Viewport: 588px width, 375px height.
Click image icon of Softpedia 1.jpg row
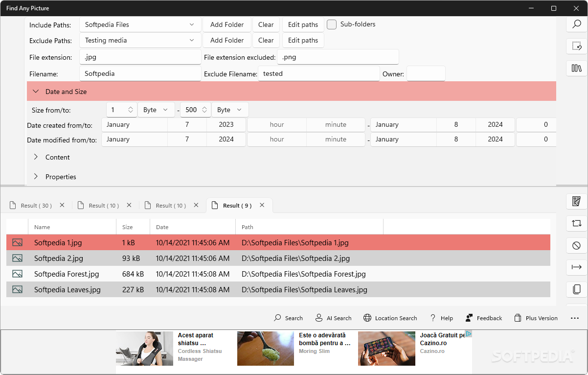17,242
